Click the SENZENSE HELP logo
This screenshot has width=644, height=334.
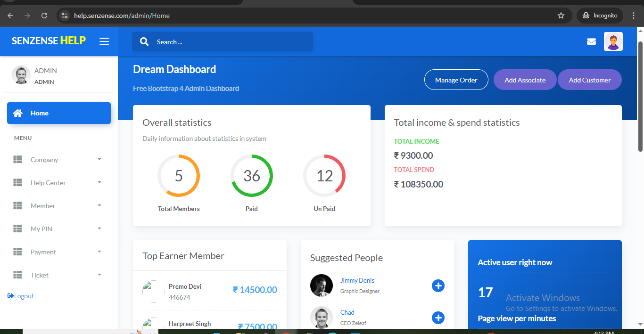pos(49,41)
